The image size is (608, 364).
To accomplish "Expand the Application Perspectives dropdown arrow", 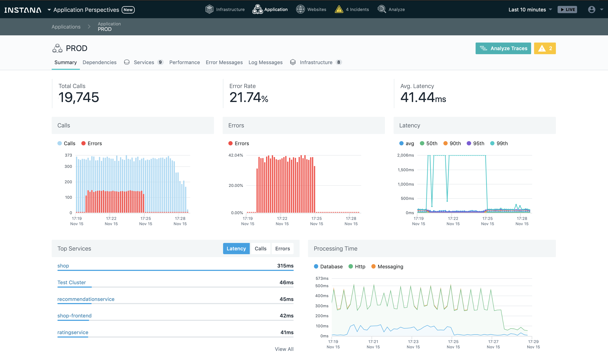I will coord(49,10).
